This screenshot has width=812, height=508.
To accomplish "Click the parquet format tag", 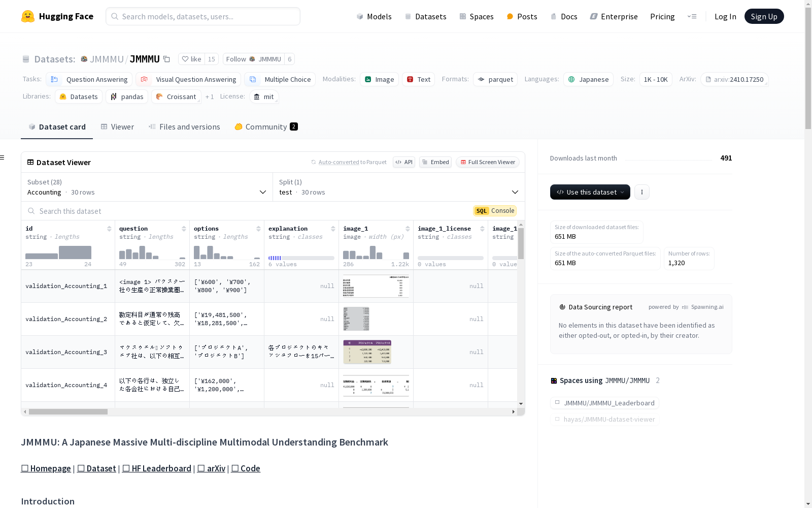I will click(x=495, y=79).
